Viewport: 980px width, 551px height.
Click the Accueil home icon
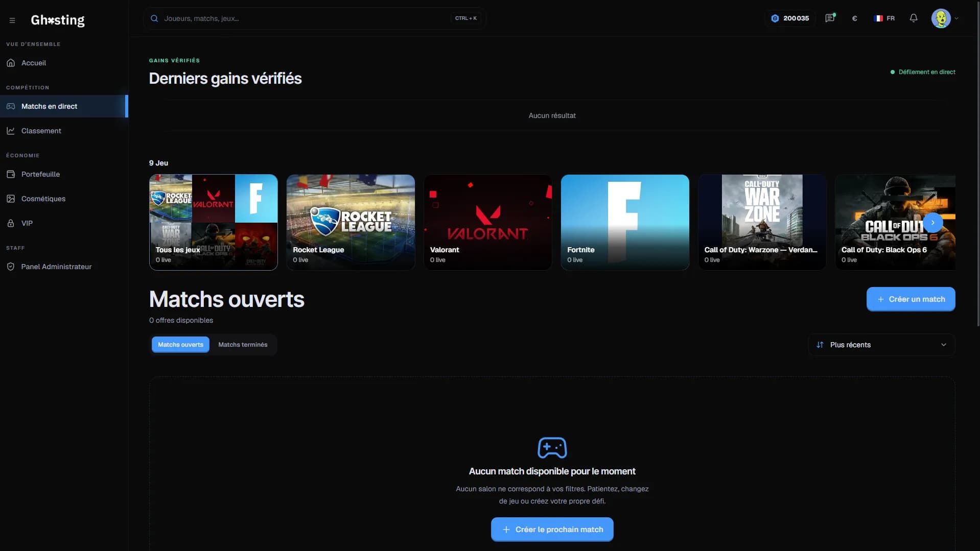(11, 63)
